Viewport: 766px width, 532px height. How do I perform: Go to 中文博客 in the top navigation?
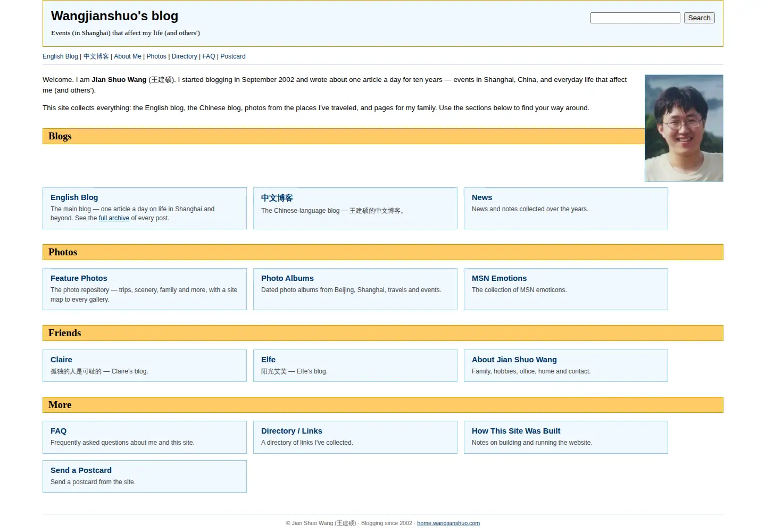coord(96,56)
